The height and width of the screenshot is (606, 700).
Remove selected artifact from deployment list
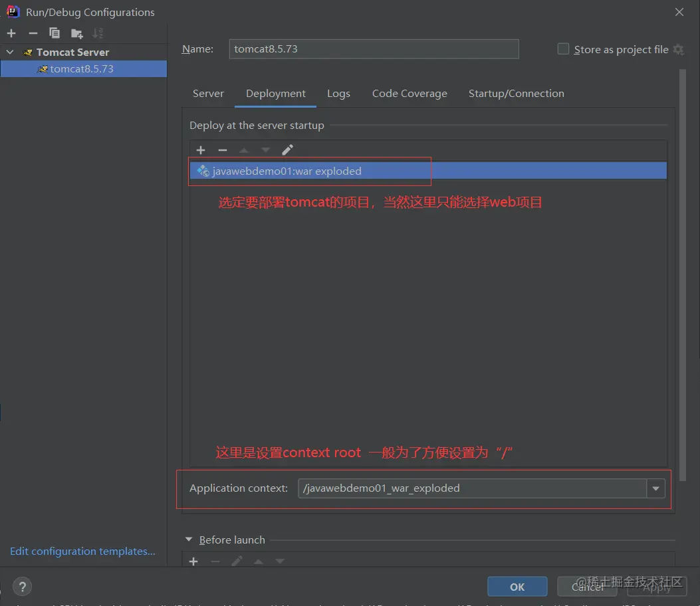click(x=222, y=150)
